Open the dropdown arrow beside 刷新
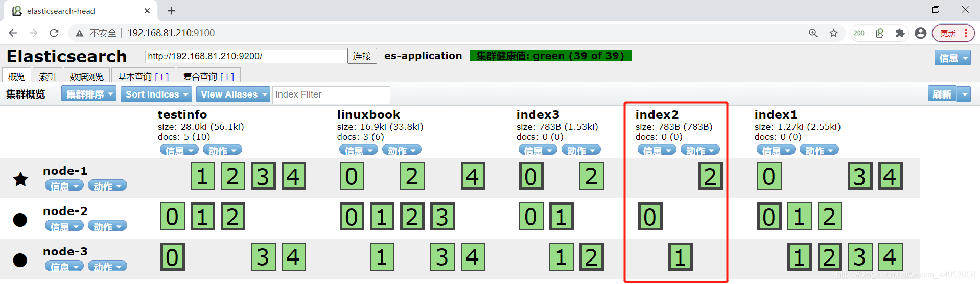The width and height of the screenshot is (980, 284). pyautogui.click(x=964, y=94)
